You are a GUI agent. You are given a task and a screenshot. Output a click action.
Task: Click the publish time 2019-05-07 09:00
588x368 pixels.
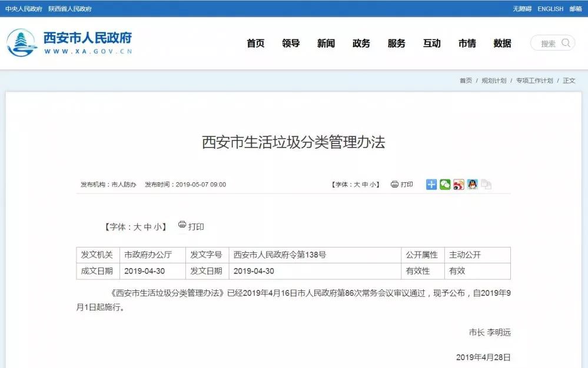click(201, 184)
